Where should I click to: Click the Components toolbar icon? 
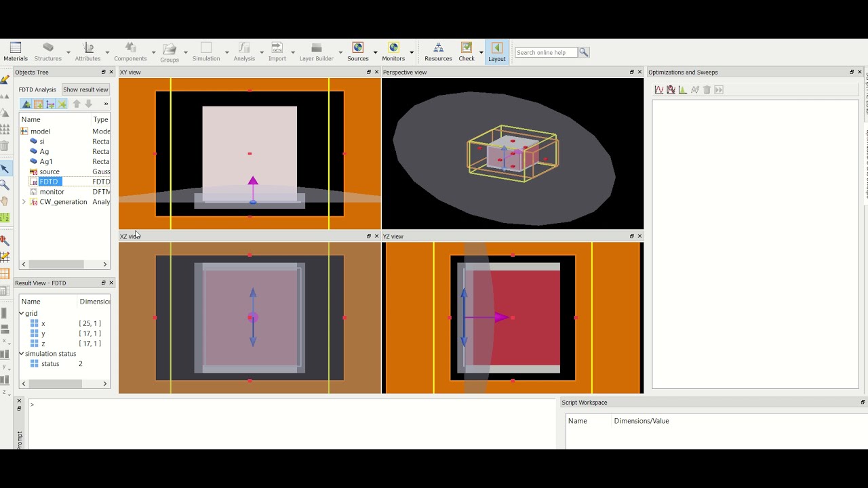coord(130,47)
